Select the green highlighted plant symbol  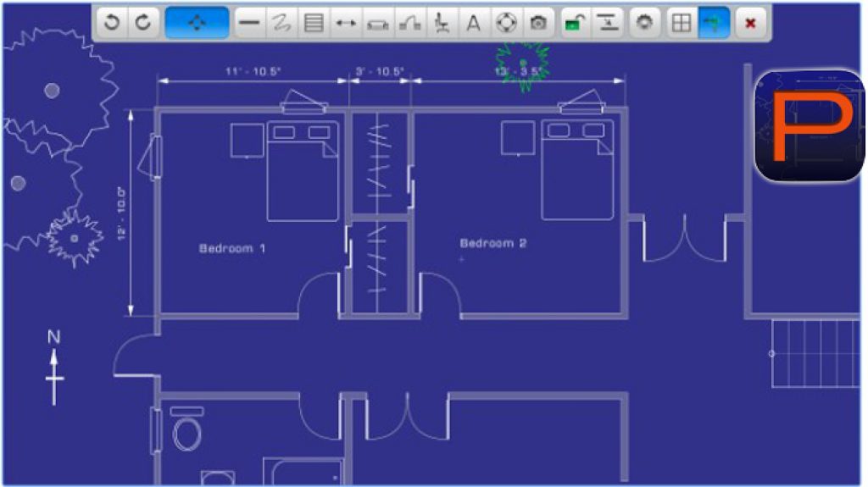523,64
